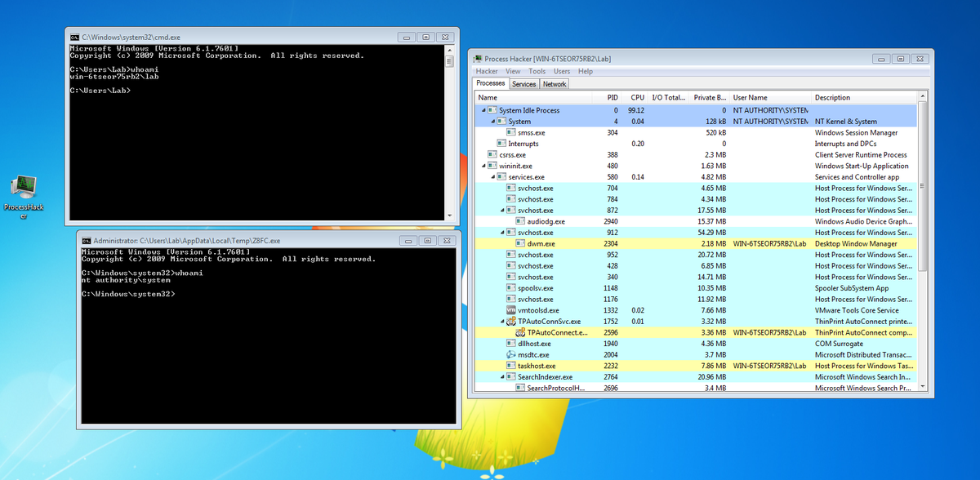Viewport: 980px width, 480px height.
Task: Click the vmtoolsd.exe process icon
Action: click(511, 310)
